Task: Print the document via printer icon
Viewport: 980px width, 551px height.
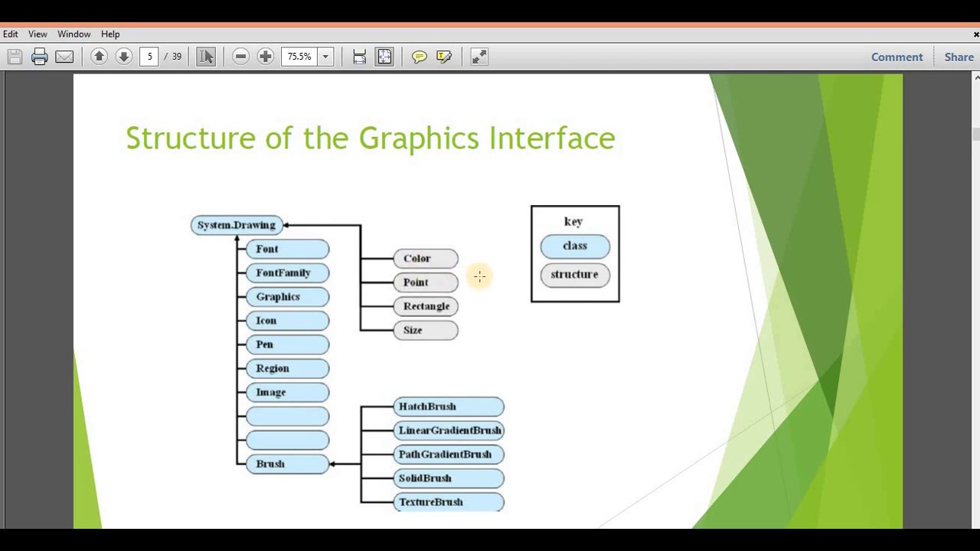Action: 40,57
